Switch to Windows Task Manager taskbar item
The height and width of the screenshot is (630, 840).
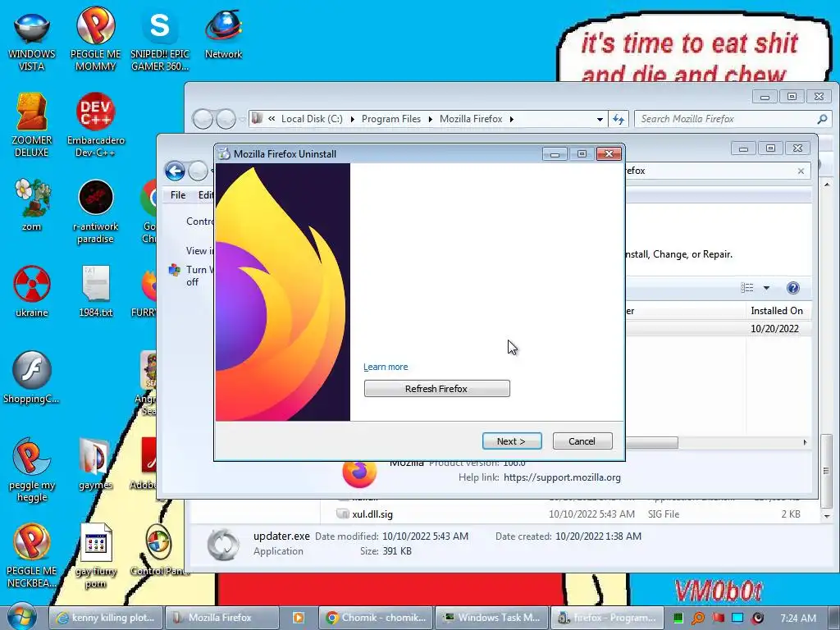(491, 618)
